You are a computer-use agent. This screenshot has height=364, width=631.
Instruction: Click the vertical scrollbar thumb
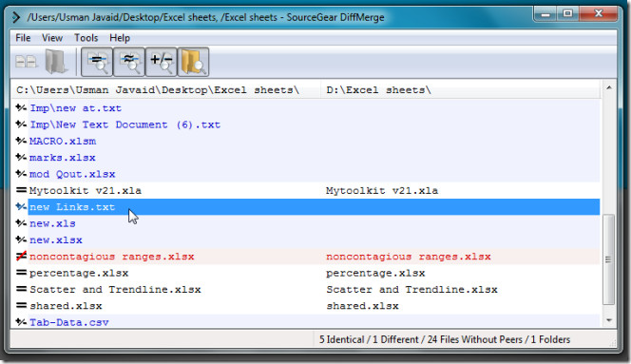tap(609, 259)
